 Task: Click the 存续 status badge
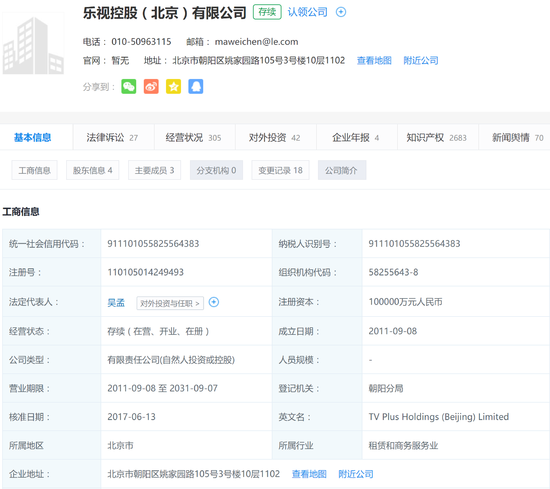pyautogui.click(x=267, y=12)
